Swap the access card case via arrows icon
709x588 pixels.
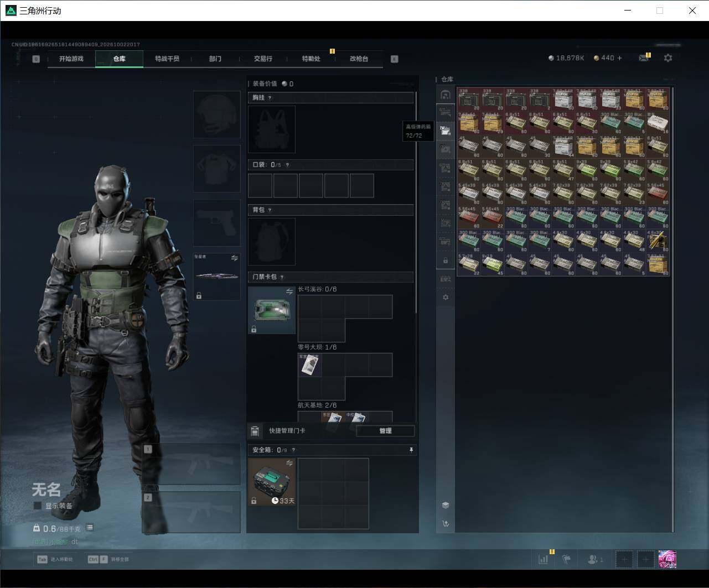[x=289, y=292]
